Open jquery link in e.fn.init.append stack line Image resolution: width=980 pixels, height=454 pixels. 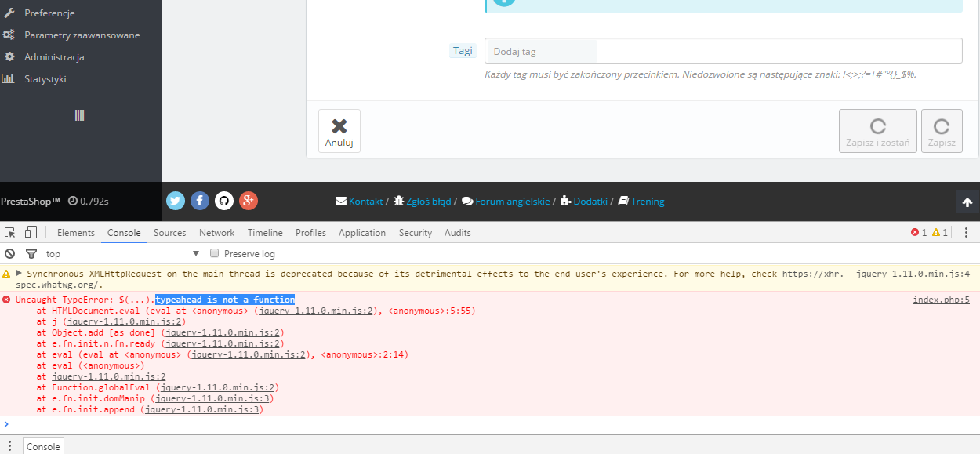click(204, 409)
